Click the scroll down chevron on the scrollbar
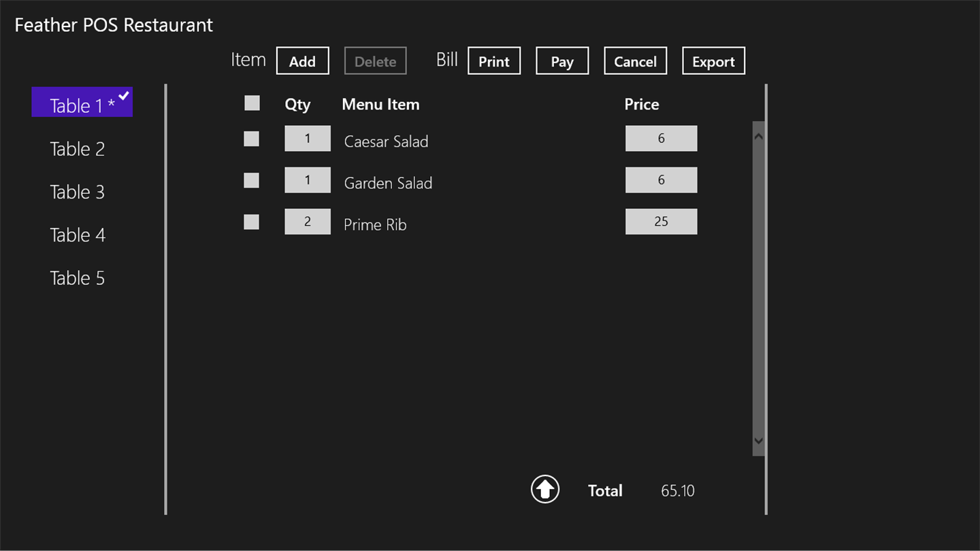Screen dimensions: 980x551 pos(758,441)
